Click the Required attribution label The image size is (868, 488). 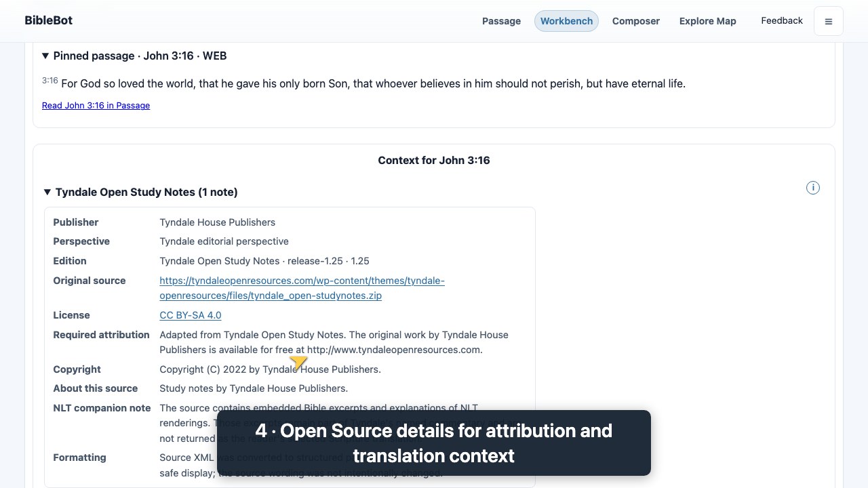coord(101,335)
